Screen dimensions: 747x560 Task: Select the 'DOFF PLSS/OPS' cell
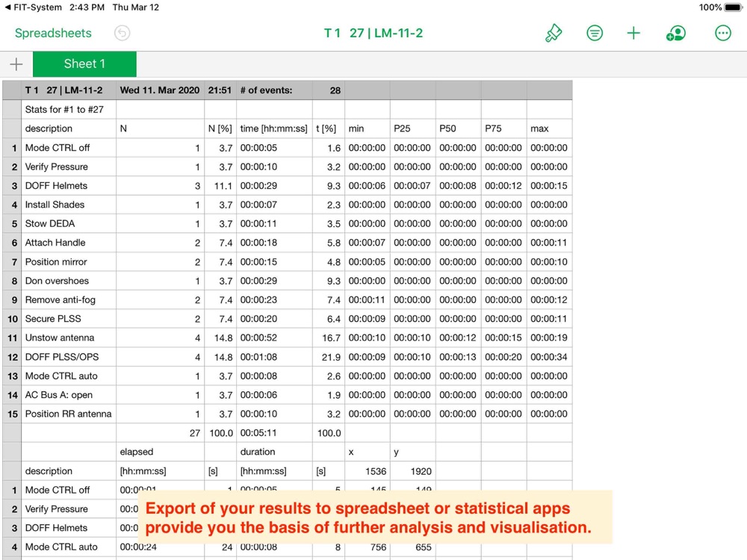pos(69,357)
